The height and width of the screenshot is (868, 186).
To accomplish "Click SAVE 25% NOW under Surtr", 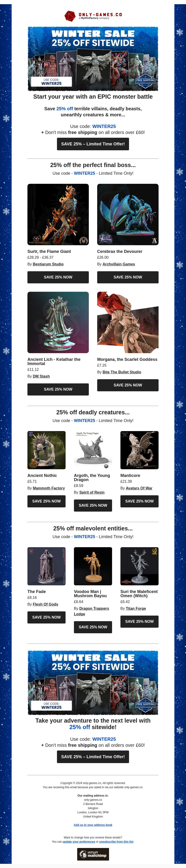I will (x=58, y=277).
